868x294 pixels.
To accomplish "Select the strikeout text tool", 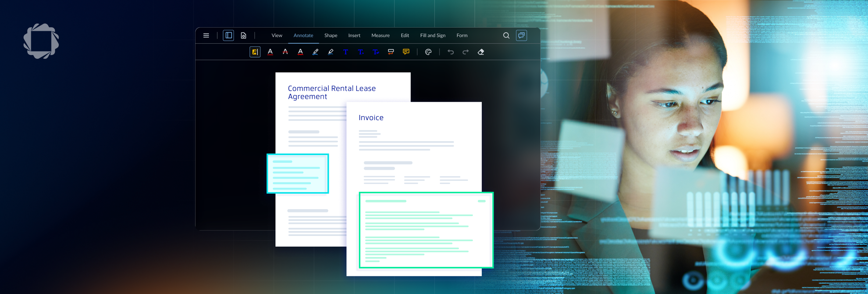I will coord(285,52).
